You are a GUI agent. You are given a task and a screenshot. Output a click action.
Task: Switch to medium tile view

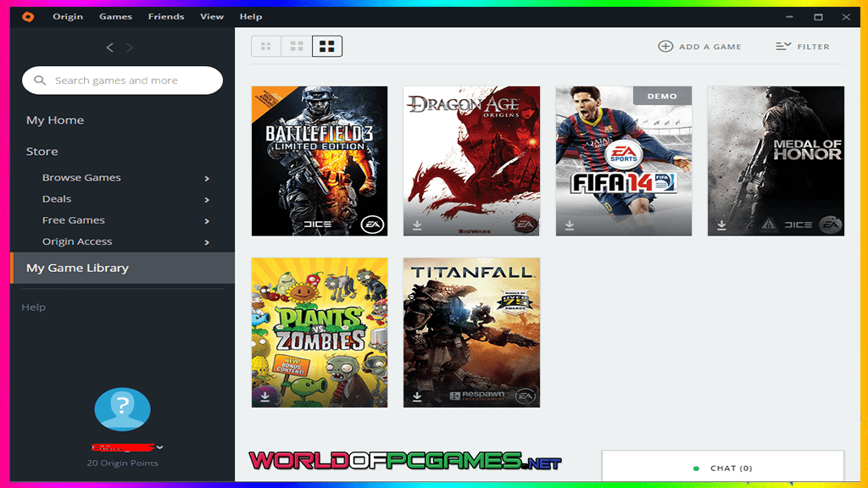click(x=297, y=47)
